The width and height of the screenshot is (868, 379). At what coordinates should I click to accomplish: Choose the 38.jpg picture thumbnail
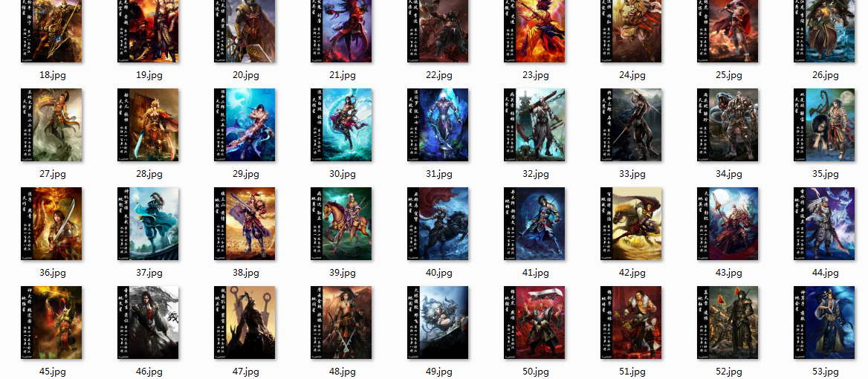click(244, 224)
